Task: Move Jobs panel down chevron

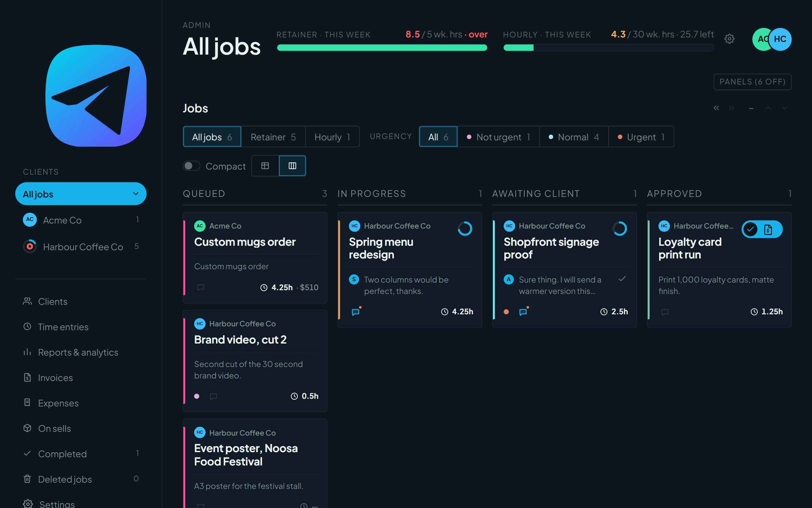Action: (784, 108)
